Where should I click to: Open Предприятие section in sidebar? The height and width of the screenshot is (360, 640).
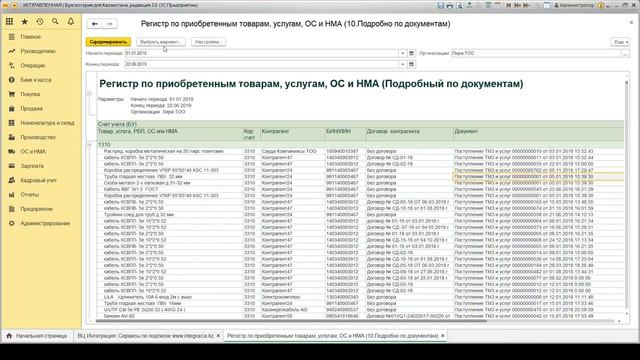[x=36, y=209]
